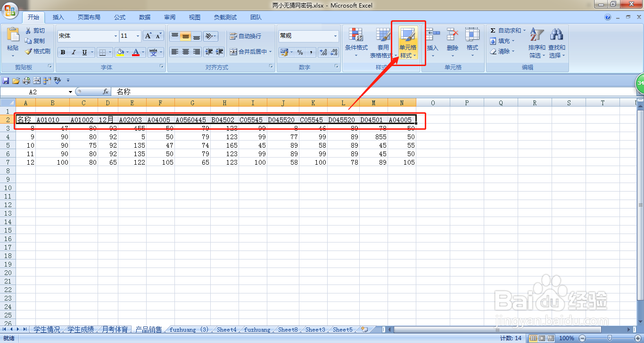Open Conditional Formatting (条件格式)

point(356,42)
